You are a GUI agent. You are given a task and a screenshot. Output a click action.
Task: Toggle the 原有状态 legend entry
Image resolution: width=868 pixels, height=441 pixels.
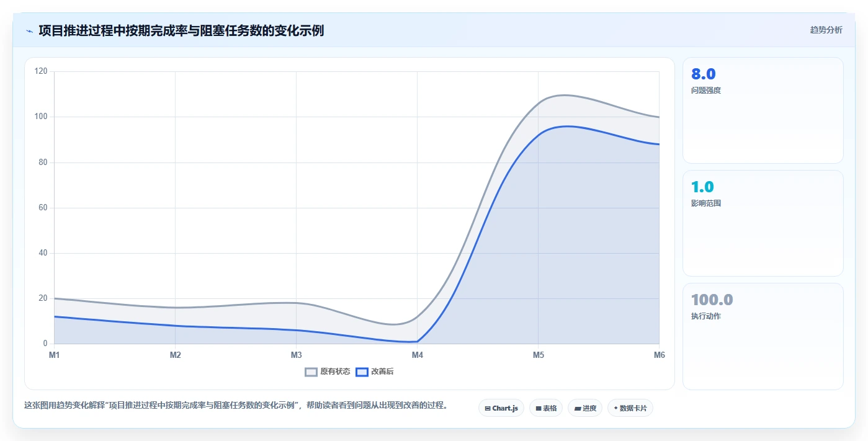point(328,372)
